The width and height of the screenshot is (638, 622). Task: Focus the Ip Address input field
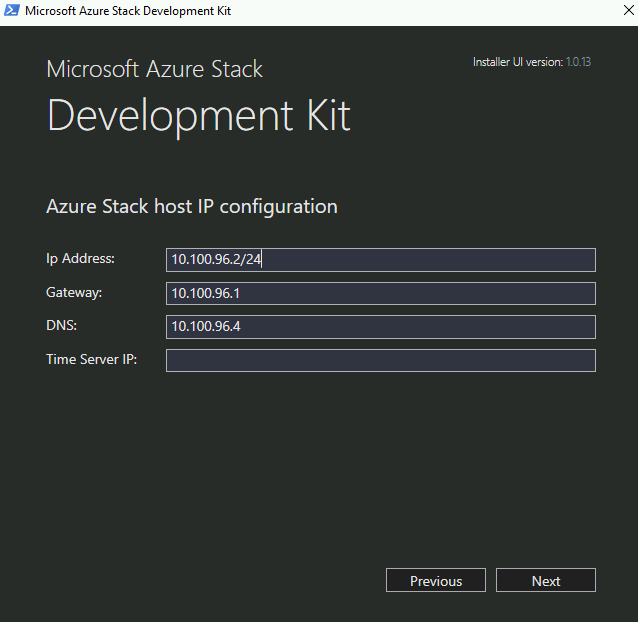[380, 260]
